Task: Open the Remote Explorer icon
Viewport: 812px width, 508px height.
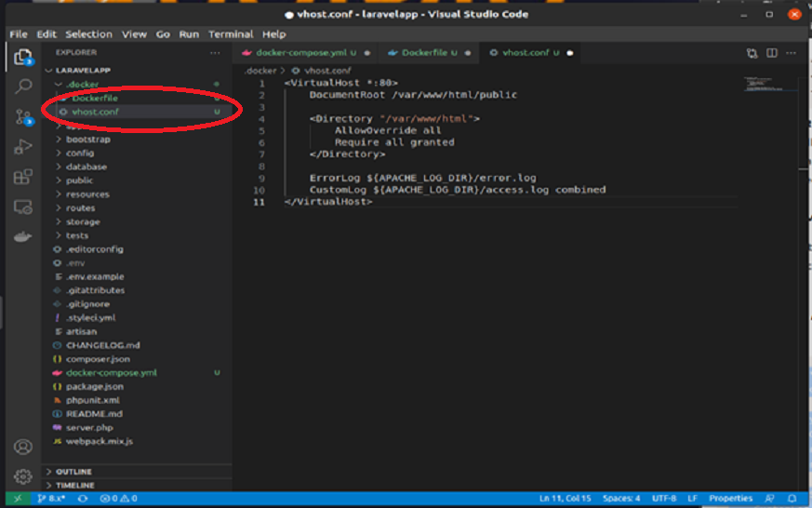Action: (x=22, y=207)
